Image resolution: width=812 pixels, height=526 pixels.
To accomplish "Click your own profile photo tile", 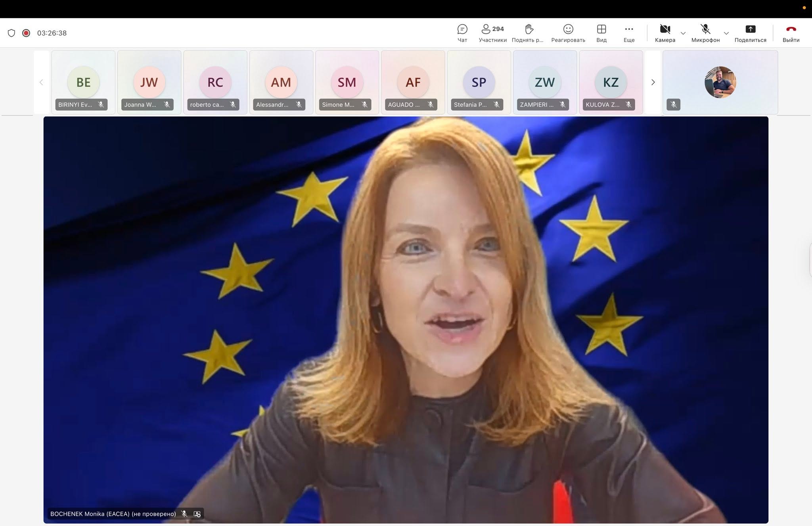I will click(x=720, y=82).
